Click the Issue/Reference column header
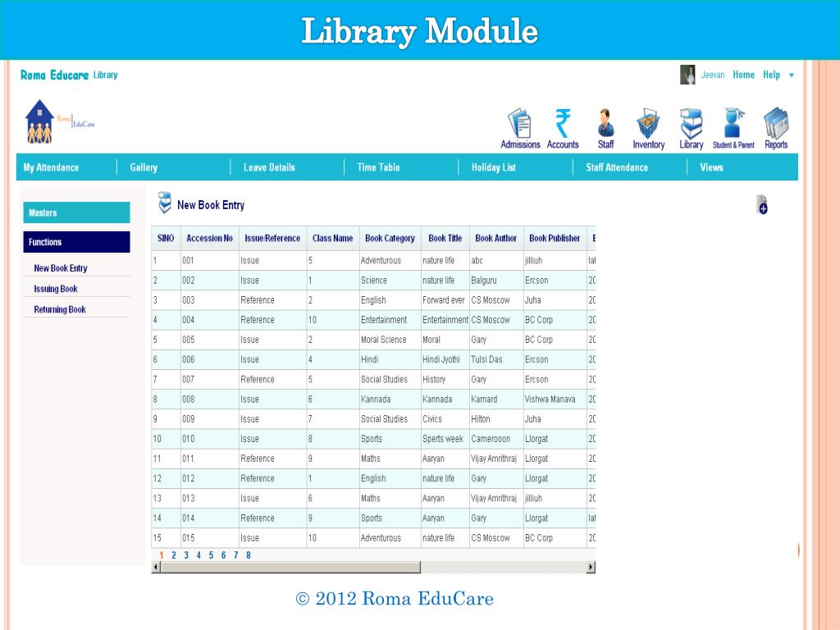 point(272,238)
